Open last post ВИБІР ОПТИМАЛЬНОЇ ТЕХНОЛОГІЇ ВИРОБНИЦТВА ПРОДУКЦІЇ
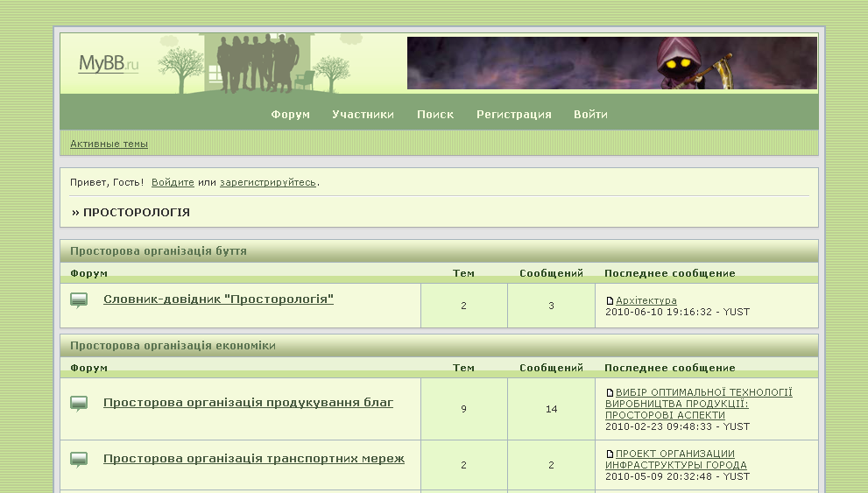The image size is (868, 493). (x=699, y=404)
